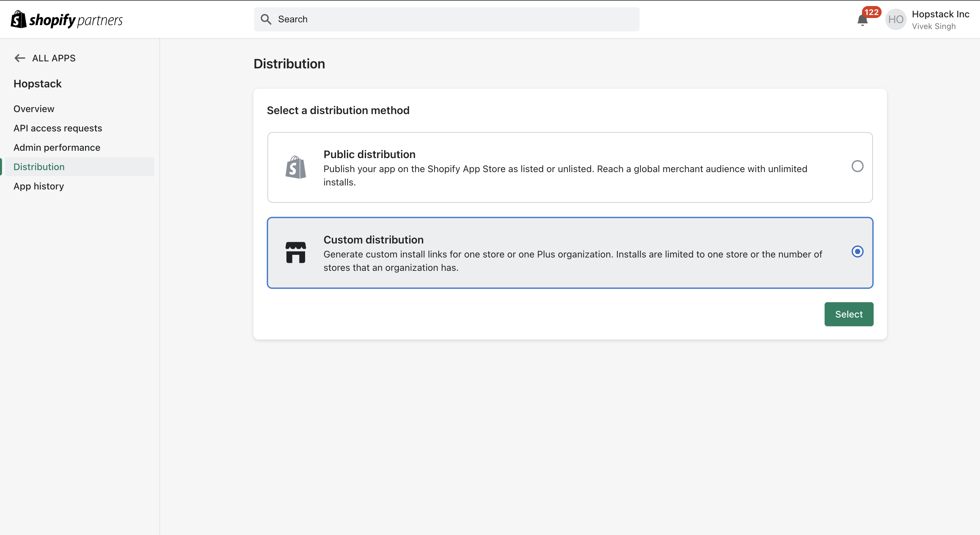This screenshot has height=535, width=980.
Task: Select the Public distribution radio button
Action: (x=857, y=166)
